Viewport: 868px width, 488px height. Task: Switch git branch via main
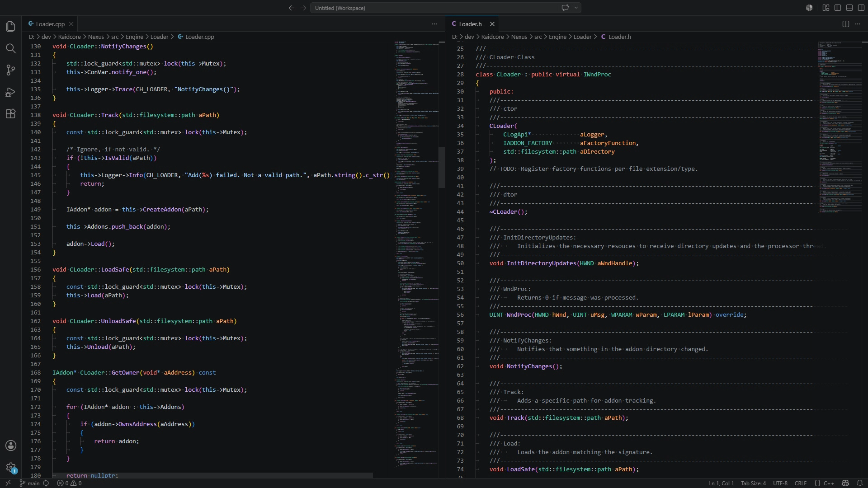tap(29, 483)
